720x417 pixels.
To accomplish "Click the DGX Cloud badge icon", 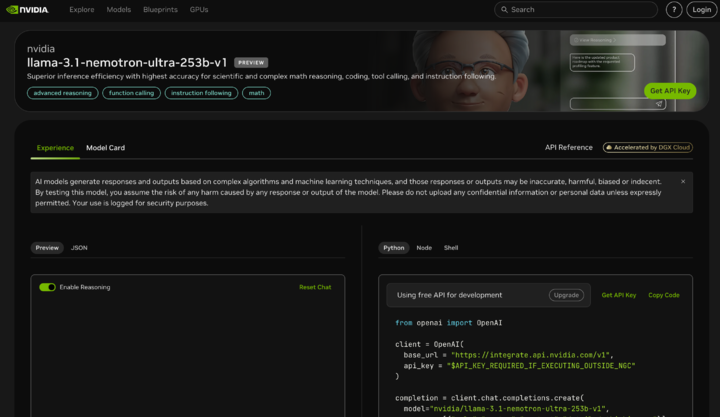I will 609,147.
